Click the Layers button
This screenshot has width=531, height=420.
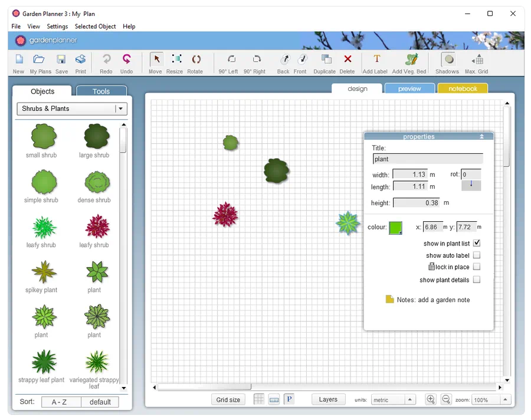coord(328,399)
